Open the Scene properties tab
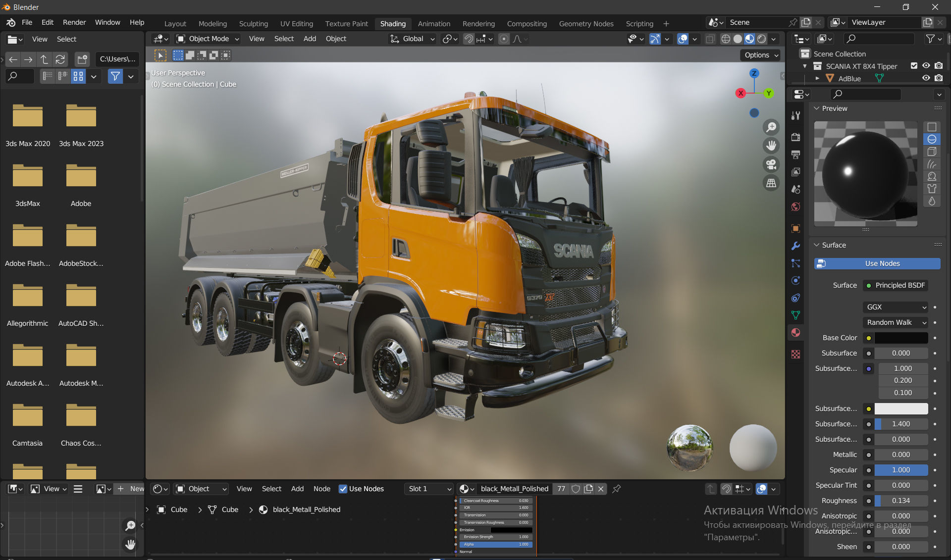 tap(795, 189)
